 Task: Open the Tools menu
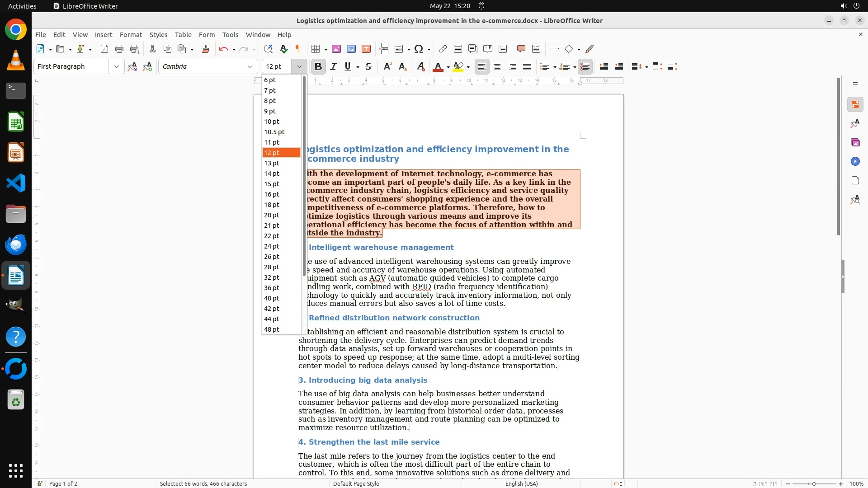230,34
